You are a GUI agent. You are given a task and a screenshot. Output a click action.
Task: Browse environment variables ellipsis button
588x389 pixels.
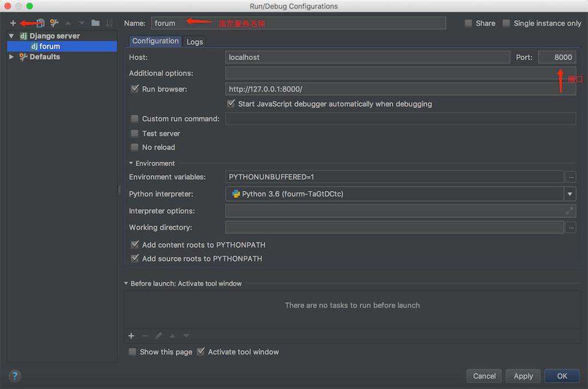click(571, 177)
